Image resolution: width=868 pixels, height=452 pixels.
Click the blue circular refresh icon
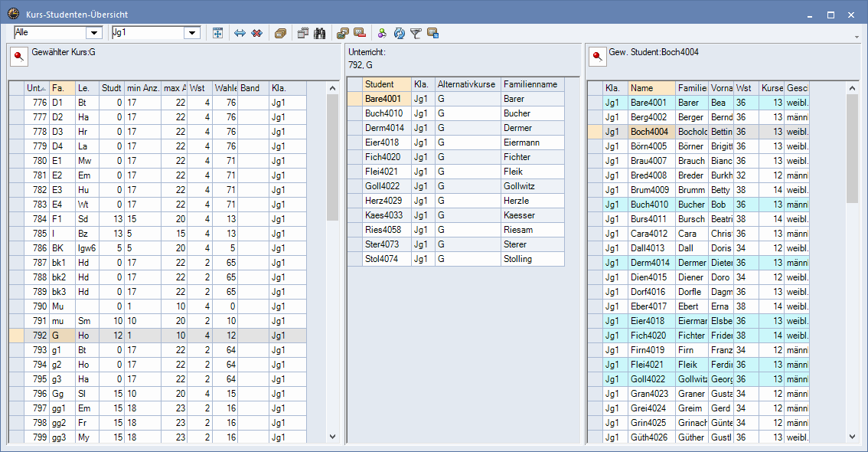[399, 33]
